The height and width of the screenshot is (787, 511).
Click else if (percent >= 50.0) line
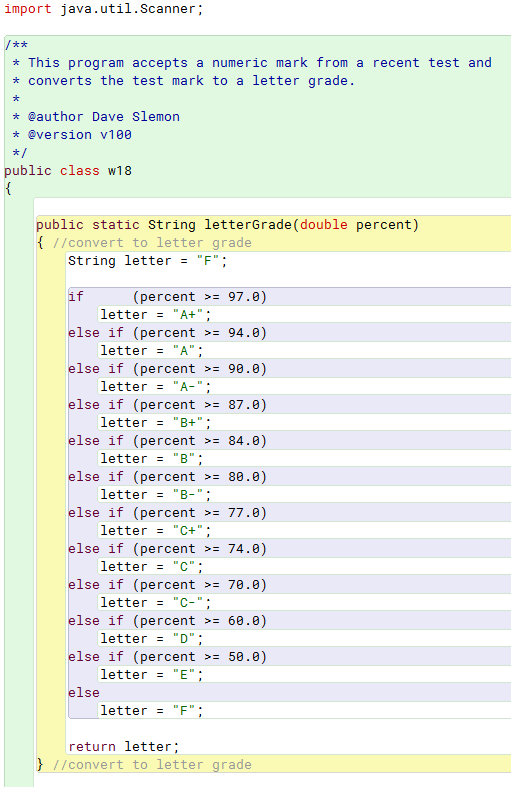point(168,657)
